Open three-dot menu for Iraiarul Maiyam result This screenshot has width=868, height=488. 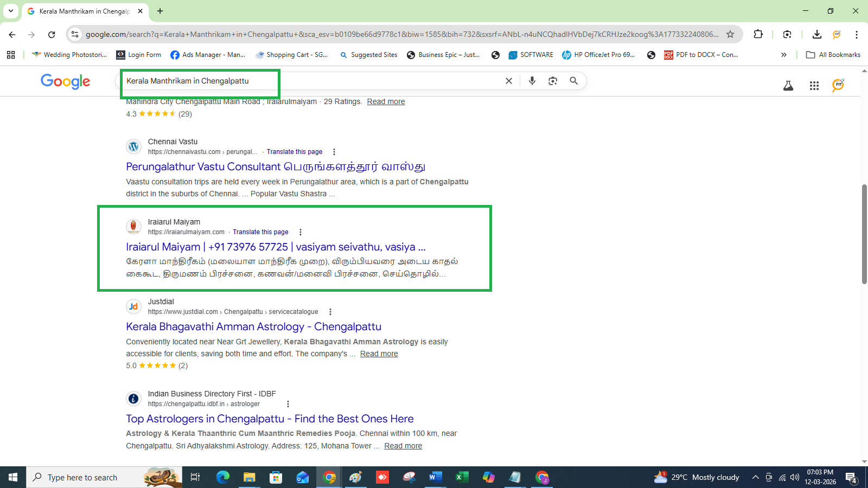301,232
